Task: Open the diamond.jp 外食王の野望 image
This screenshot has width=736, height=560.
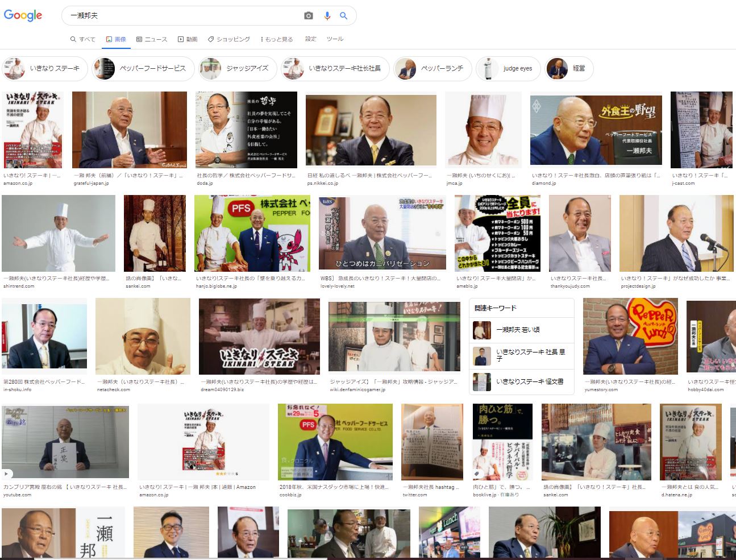Action: click(596, 130)
